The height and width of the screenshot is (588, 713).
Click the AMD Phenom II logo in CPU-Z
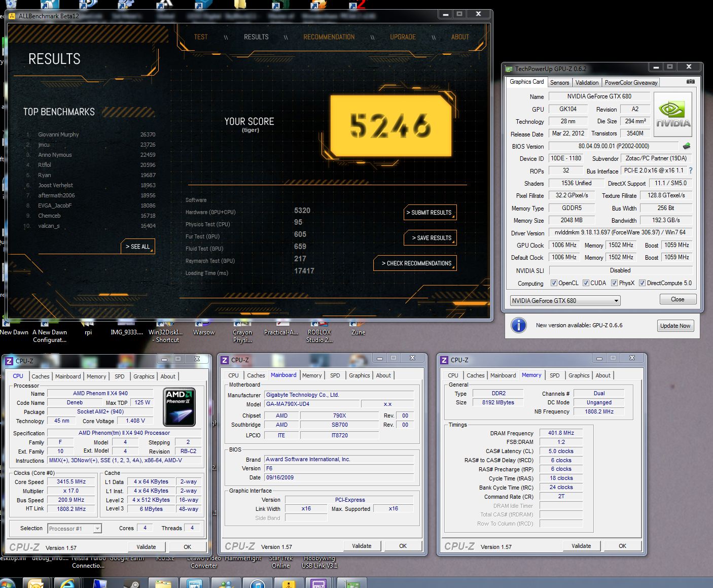(179, 407)
